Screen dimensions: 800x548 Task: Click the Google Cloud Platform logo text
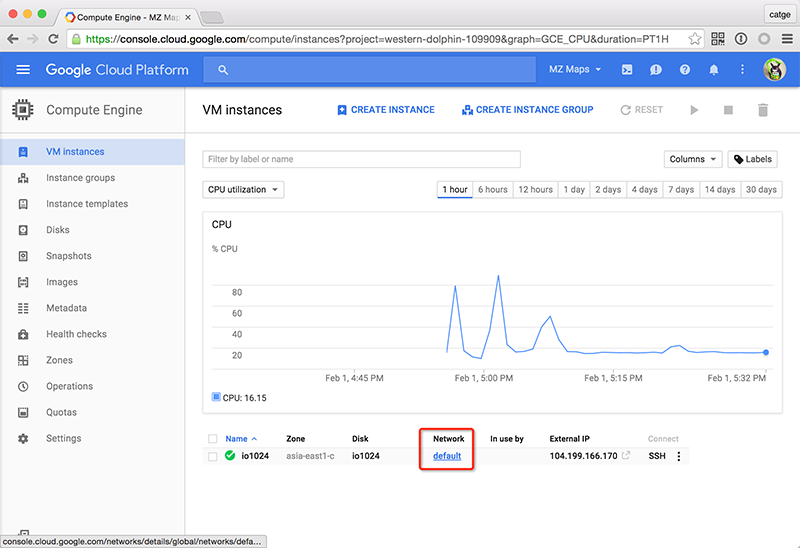(x=117, y=70)
